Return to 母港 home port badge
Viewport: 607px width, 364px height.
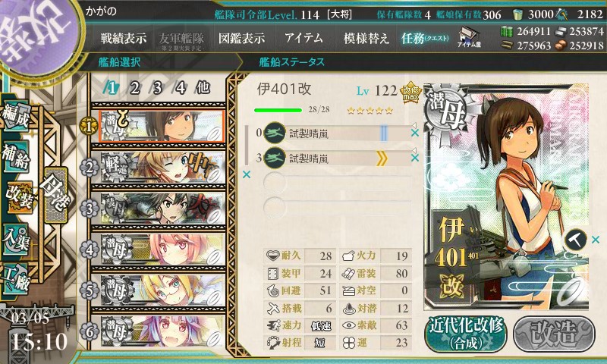pyautogui.click(x=56, y=195)
